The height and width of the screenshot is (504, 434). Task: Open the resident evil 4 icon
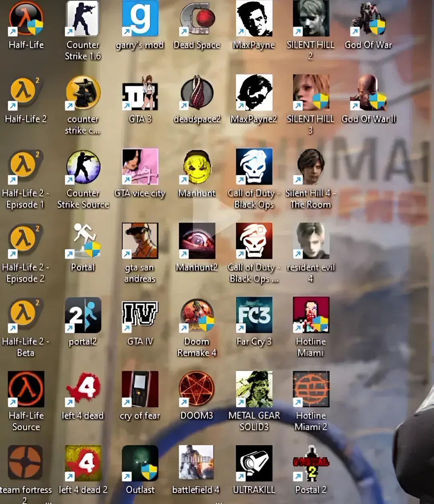311,241
